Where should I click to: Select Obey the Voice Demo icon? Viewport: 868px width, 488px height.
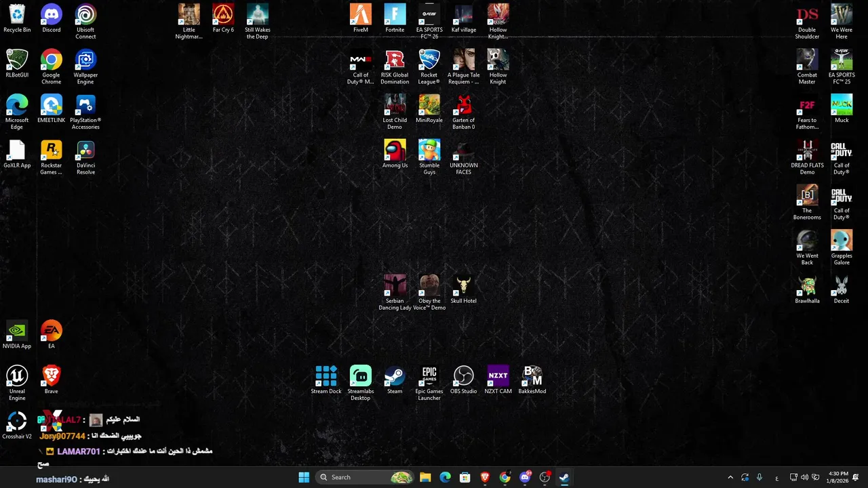pyautogui.click(x=429, y=293)
